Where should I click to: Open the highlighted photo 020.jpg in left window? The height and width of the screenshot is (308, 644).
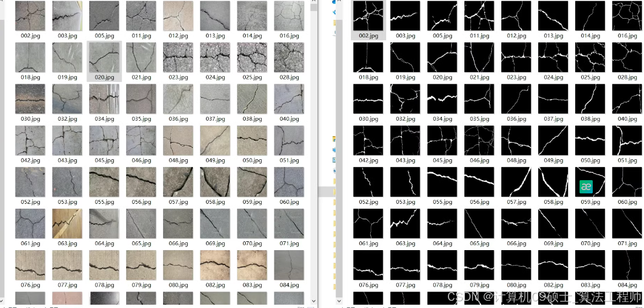104,57
